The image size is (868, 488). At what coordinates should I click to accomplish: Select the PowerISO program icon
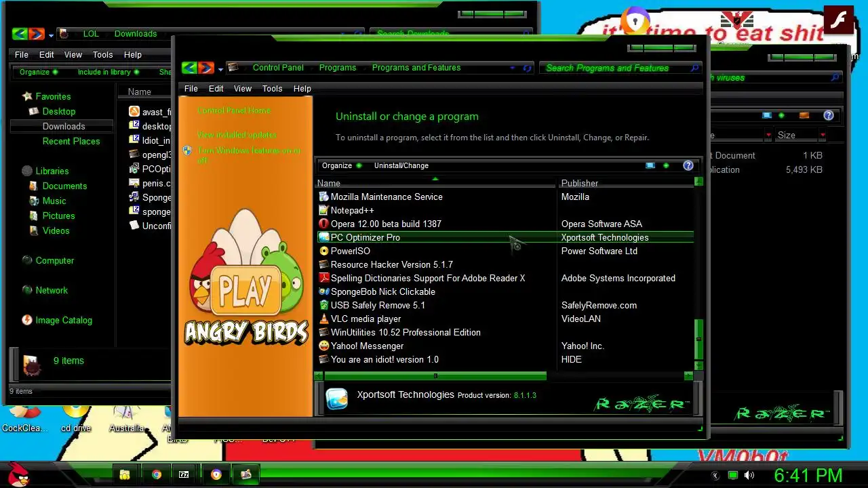(x=324, y=251)
